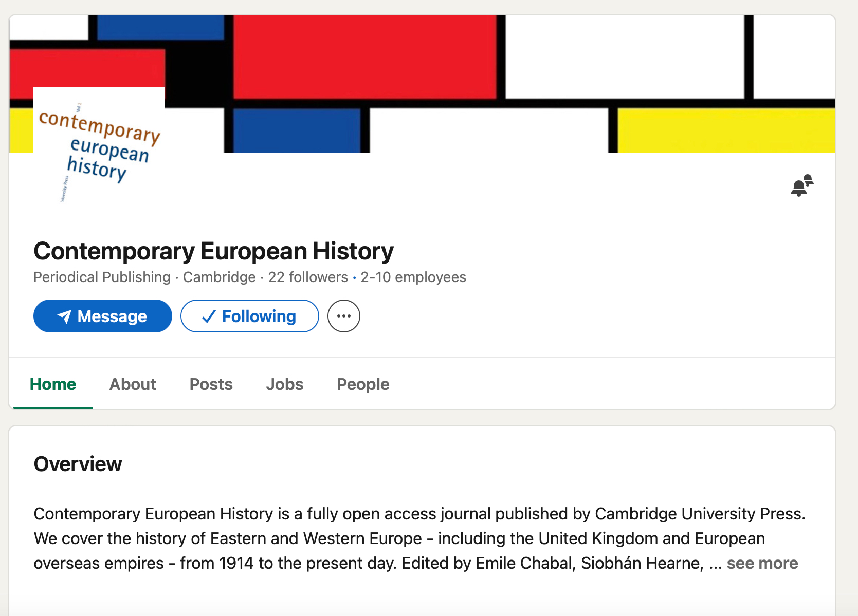This screenshot has width=858, height=616.
Task: Switch to the Posts tab
Action: point(211,384)
